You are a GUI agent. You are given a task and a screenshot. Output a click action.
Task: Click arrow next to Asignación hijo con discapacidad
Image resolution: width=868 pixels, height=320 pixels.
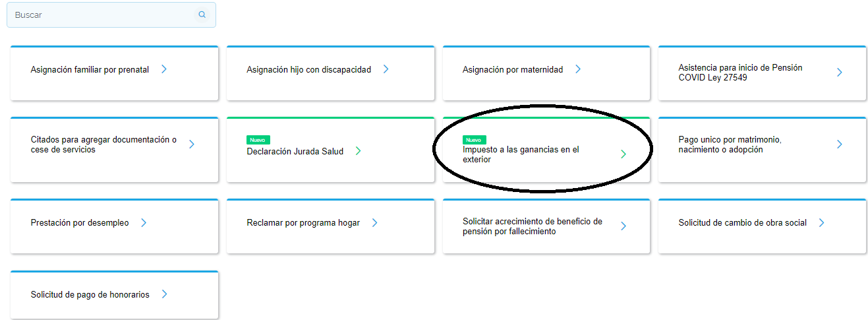[x=386, y=69]
